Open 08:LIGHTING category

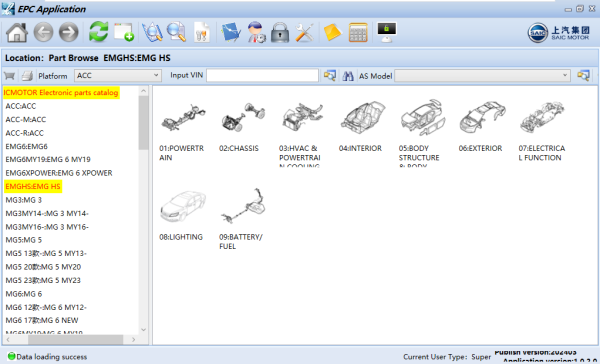(182, 215)
